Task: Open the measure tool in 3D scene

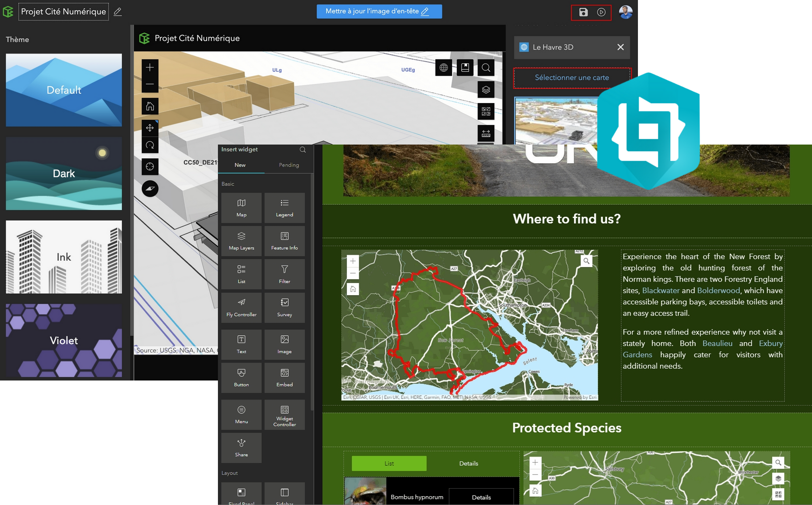Action: pyautogui.click(x=486, y=133)
